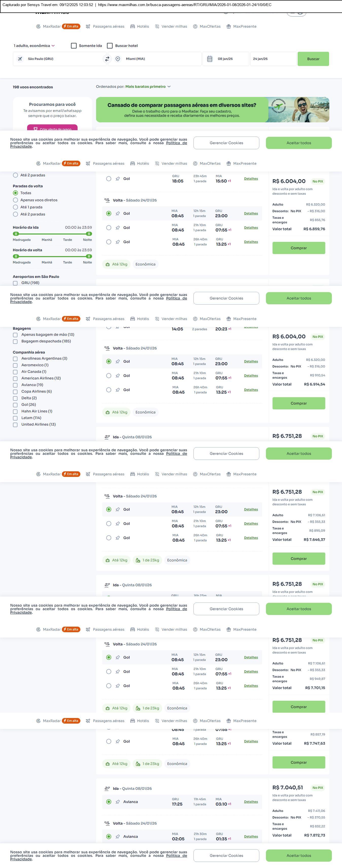Viewport: 342px width, 868px height.
Task: Open the 08 jan/26 departure date picker
Action: [x=225, y=59]
